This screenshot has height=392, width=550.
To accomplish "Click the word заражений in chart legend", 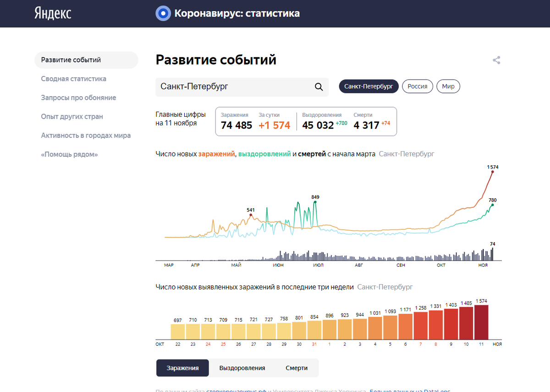I will 216,154.
